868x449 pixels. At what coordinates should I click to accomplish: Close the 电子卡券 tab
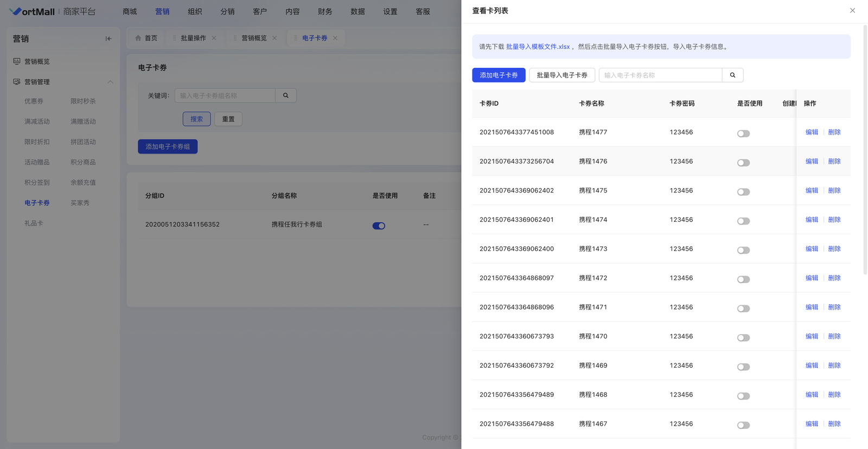tap(335, 38)
